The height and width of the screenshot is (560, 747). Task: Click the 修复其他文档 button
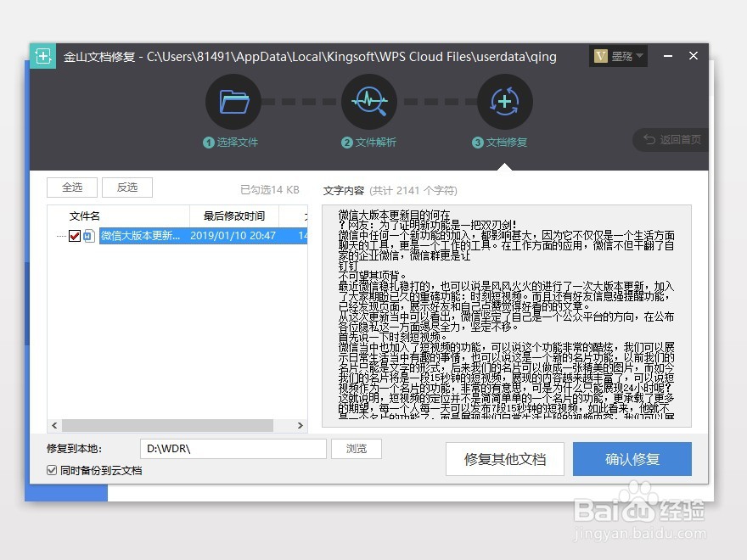pos(505,459)
